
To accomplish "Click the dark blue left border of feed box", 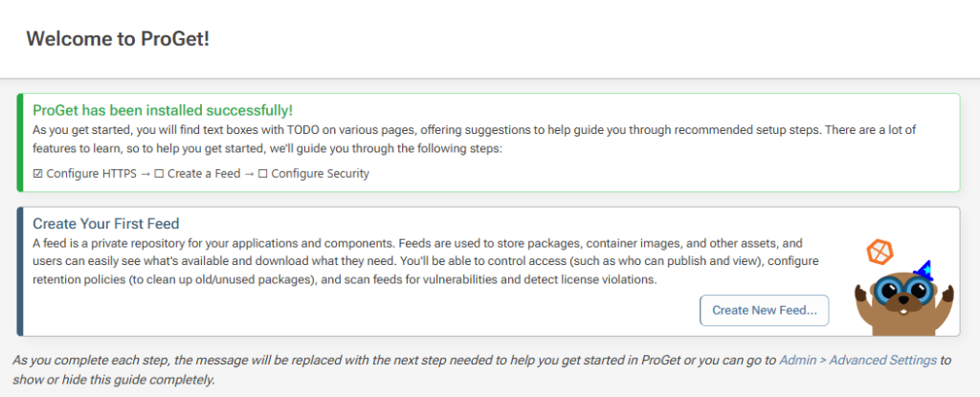I will pyautogui.click(x=19, y=272).
